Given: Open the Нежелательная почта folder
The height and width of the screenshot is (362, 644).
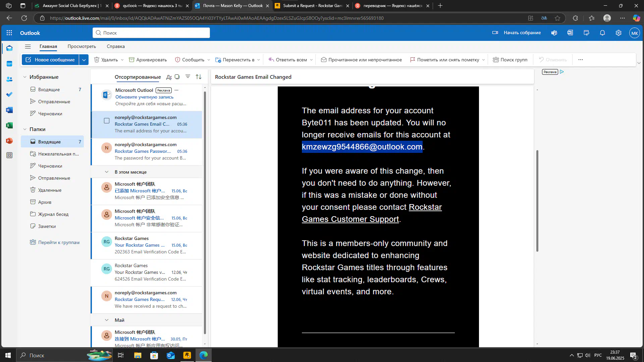Looking at the screenshot, I should click(x=52, y=154).
